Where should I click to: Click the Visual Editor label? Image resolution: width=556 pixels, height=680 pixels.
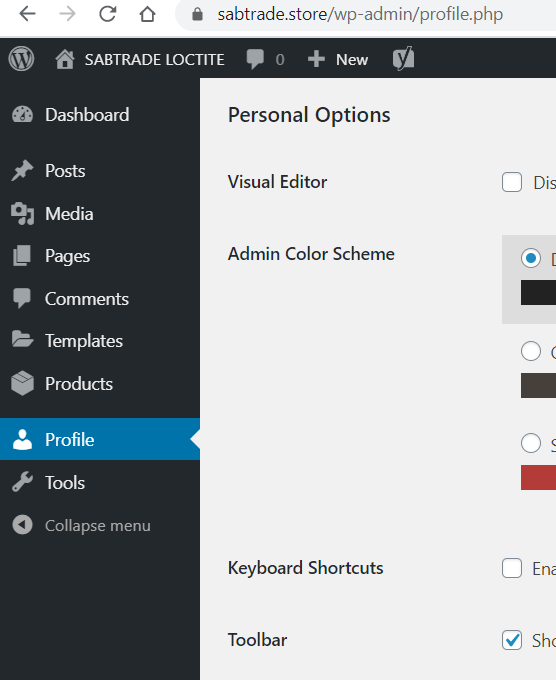point(278,182)
